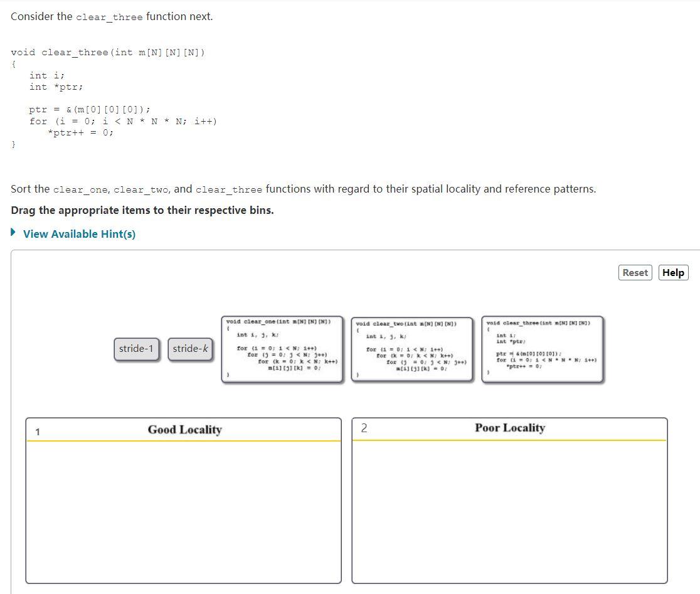The width and height of the screenshot is (700, 594).
Task: Click the Poor Locality bin header
Action: click(510, 428)
